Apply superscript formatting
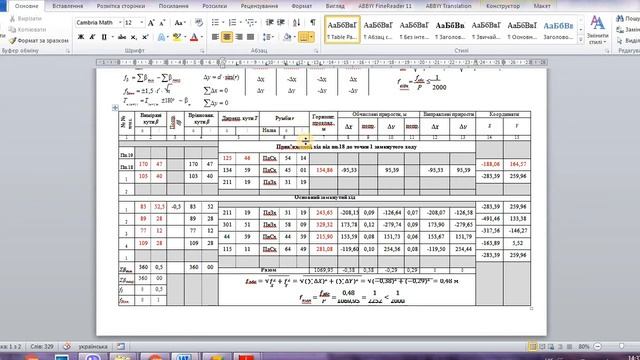This screenshot has width=640, height=360. 145,37
